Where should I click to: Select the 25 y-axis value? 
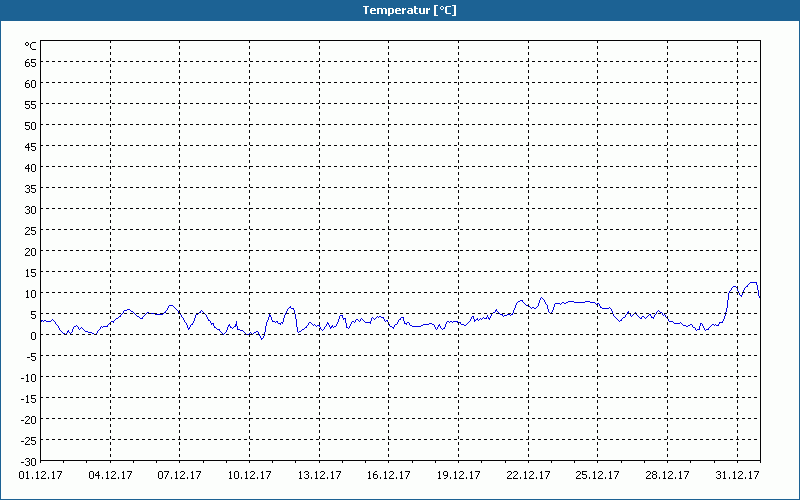[x=31, y=231]
